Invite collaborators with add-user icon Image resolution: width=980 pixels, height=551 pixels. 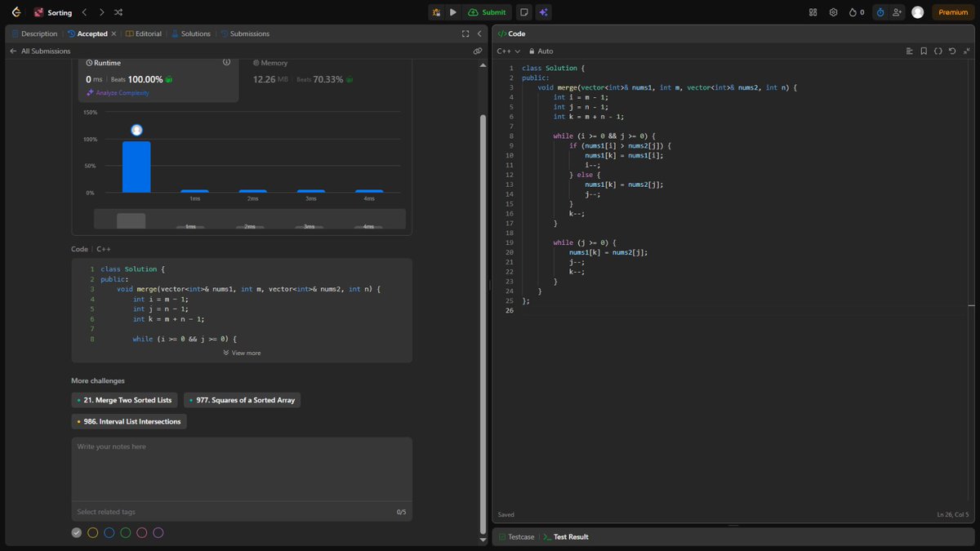[898, 12]
